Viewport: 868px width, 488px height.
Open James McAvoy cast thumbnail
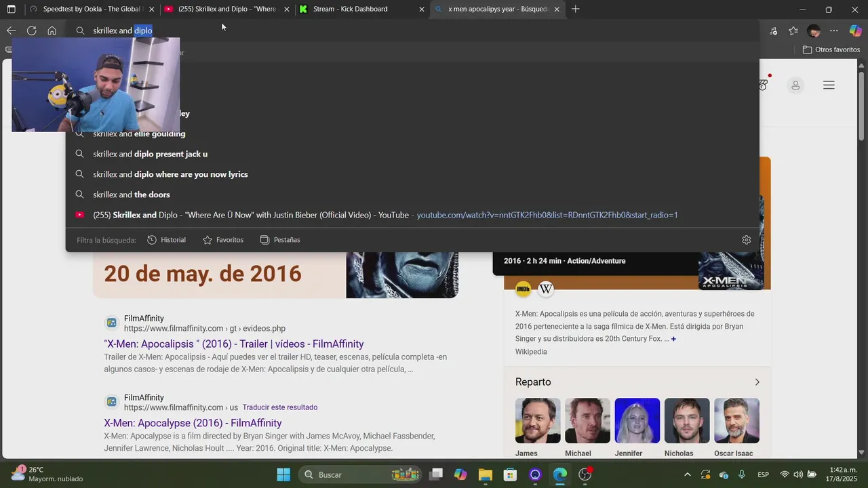coord(538,421)
